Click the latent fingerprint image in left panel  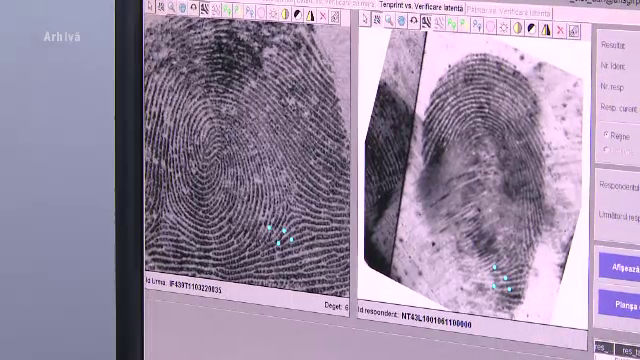point(247,155)
